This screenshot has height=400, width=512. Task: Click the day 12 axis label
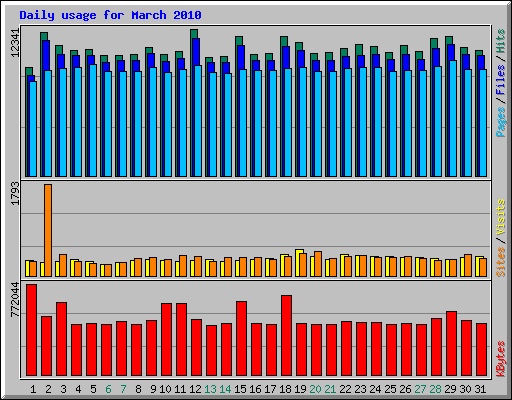[x=195, y=389]
